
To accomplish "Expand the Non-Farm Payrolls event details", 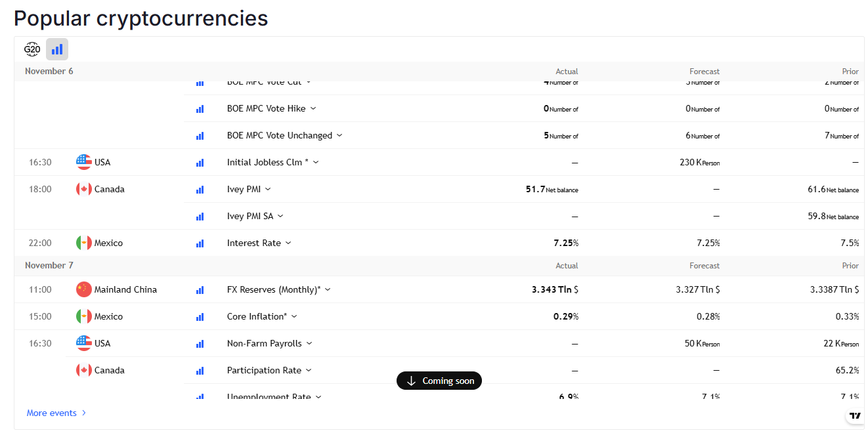I will (x=309, y=343).
